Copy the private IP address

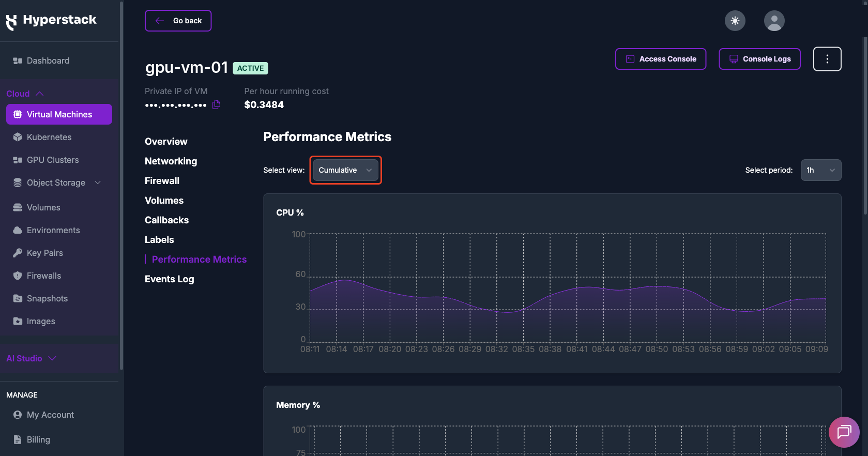[217, 104]
